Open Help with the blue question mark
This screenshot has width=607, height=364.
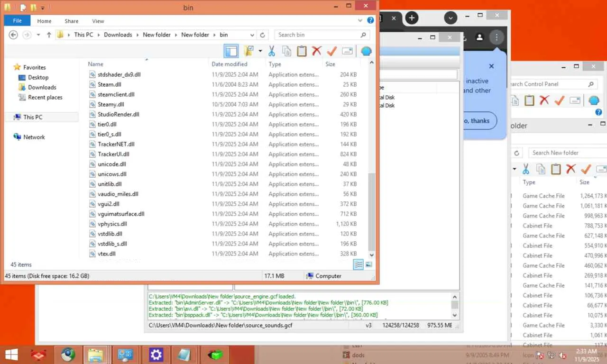point(371,21)
